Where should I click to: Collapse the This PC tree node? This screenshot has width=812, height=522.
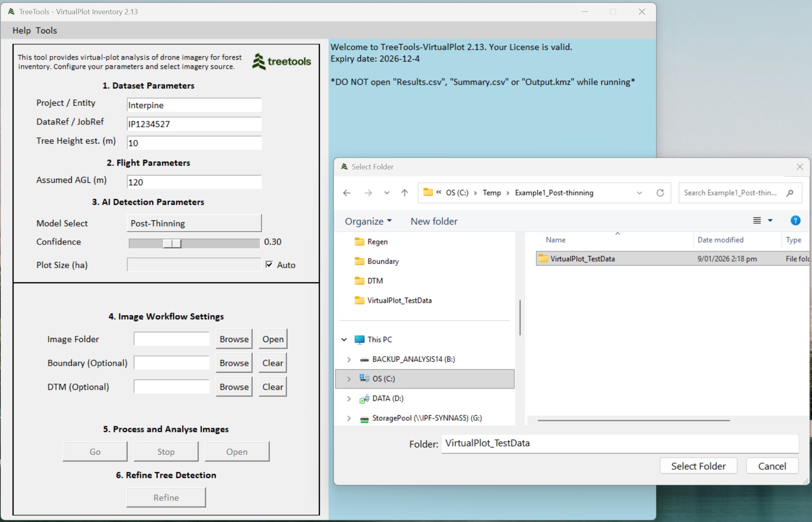point(344,340)
